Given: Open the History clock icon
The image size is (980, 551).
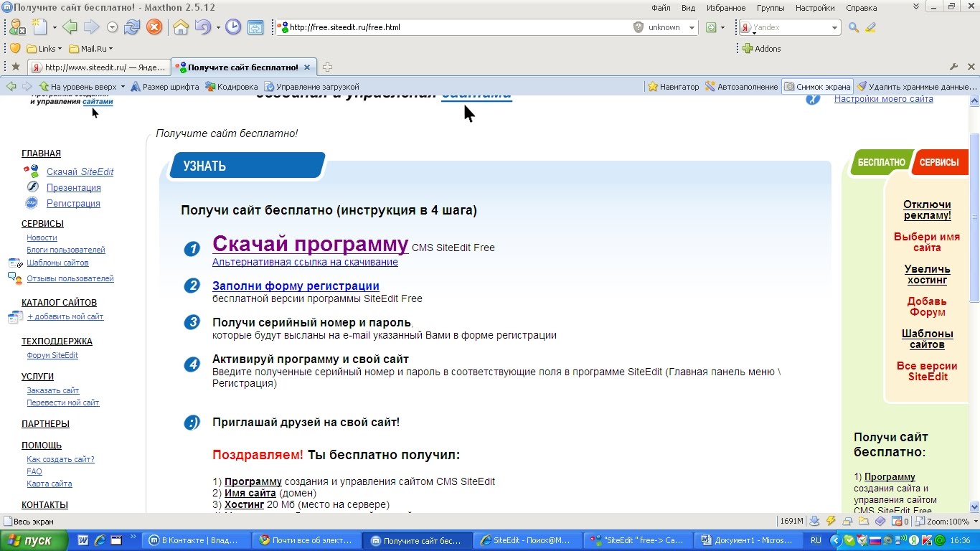Looking at the screenshot, I should [x=233, y=27].
